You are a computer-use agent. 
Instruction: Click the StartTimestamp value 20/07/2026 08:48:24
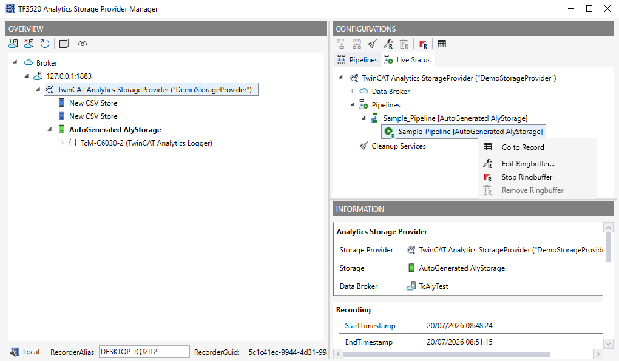pos(459,325)
